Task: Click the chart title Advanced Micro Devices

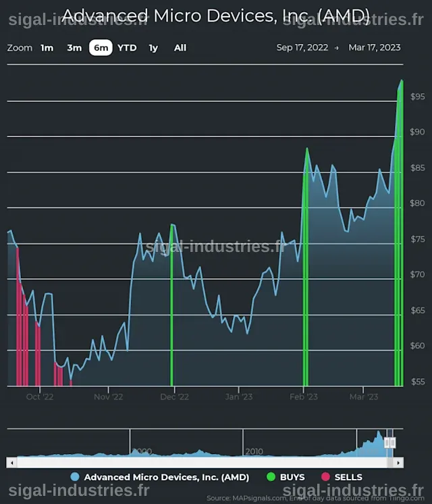Action: click(216, 16)
